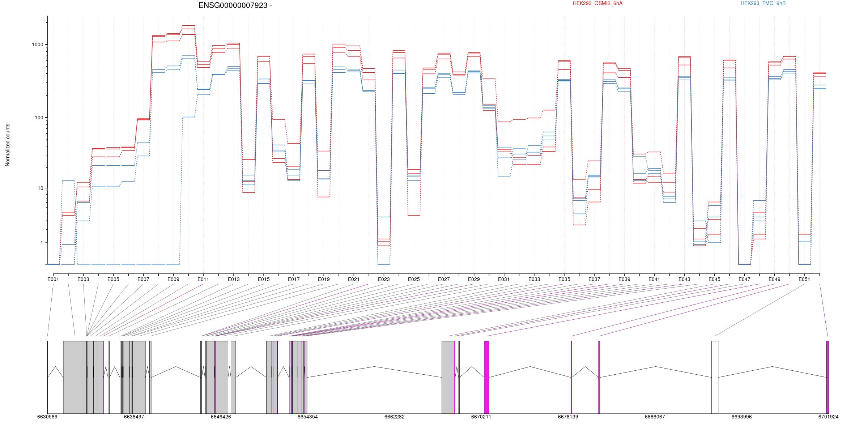868x434 pixels.
Task: Click exon label E017
Action: (x=294, y=279)
